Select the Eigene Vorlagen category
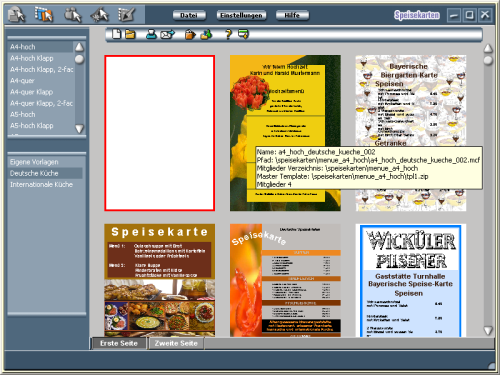 34,162
